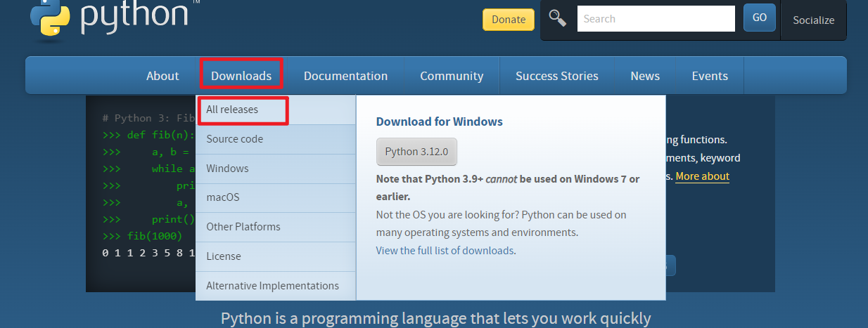The height and width of the screenshot is (328, 868).
Task: Click Other Platforms menu entry
Action: pos(243,227)
